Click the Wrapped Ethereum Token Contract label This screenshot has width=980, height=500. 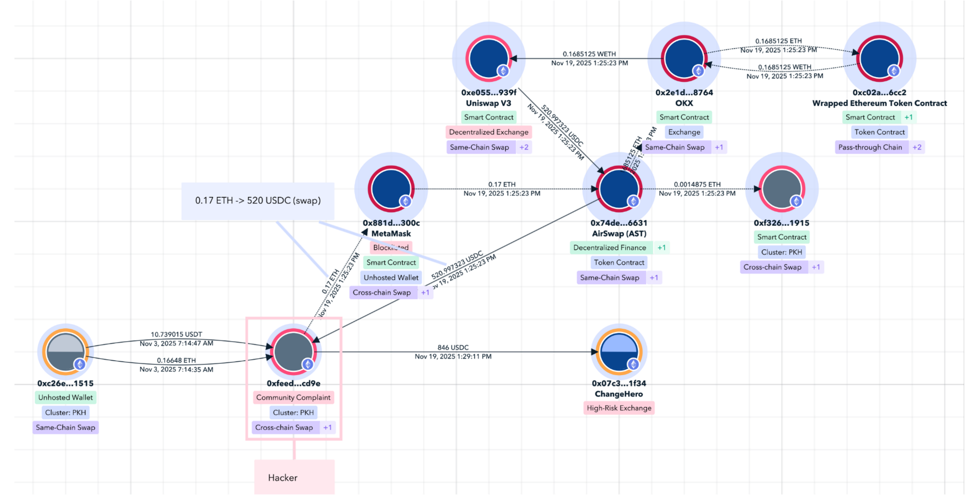click(879, 103)
